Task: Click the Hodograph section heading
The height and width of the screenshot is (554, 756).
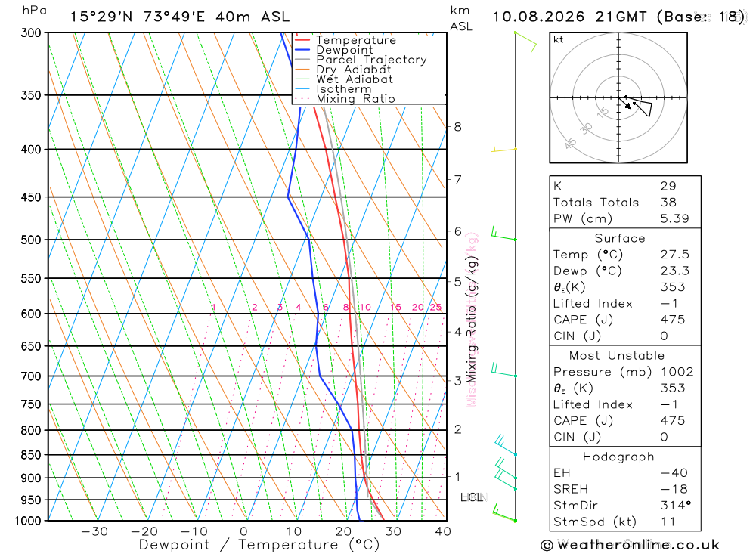Action: 618,457
